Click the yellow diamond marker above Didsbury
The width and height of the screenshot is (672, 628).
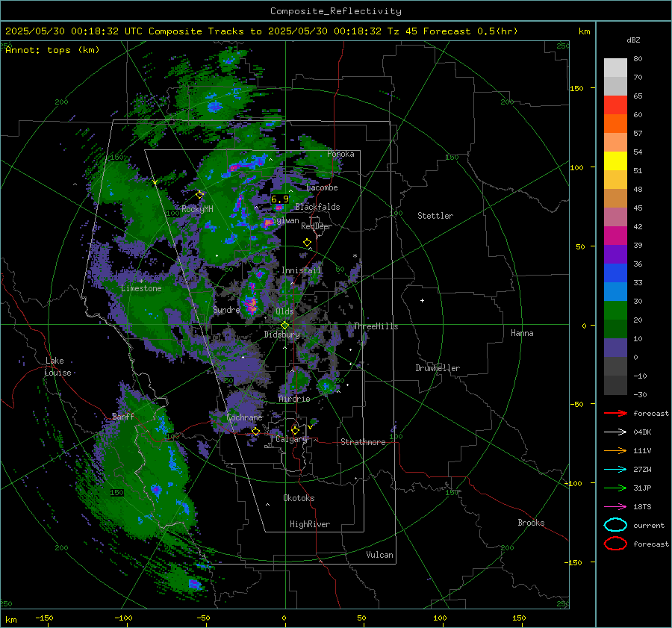tap(284, 326)
